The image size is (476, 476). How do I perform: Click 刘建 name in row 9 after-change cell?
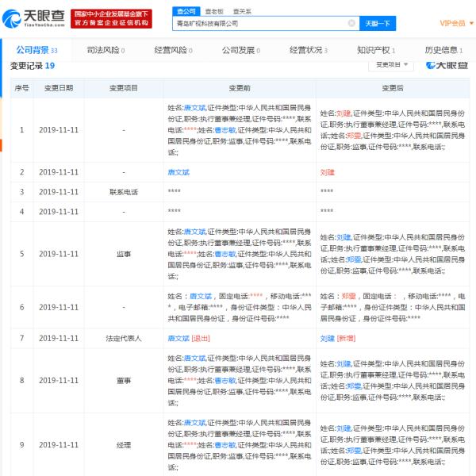point(344,428)
